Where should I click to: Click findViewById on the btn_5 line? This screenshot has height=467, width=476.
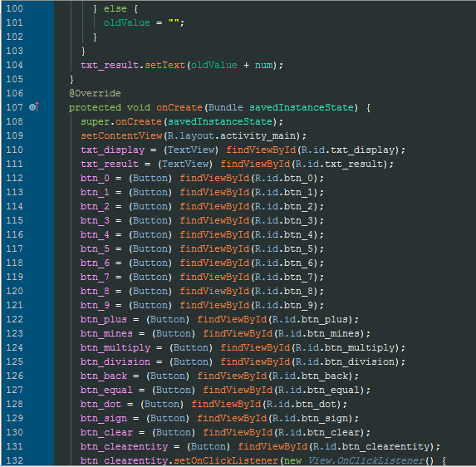214,248
